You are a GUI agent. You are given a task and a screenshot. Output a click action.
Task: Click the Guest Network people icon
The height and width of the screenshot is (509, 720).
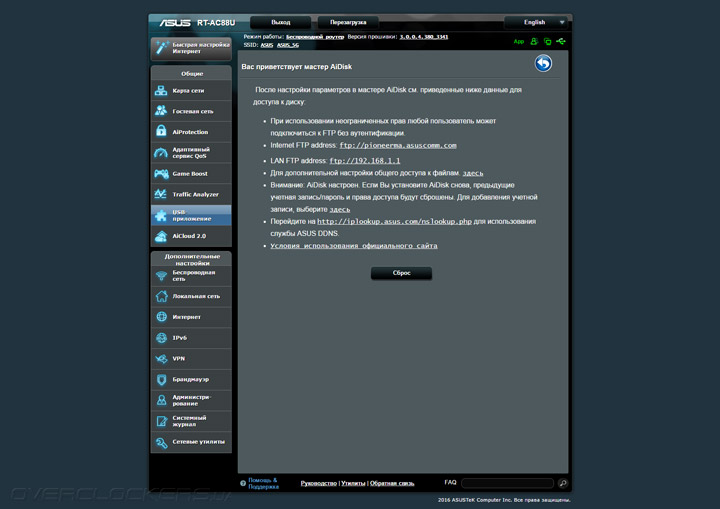[161, 111]
